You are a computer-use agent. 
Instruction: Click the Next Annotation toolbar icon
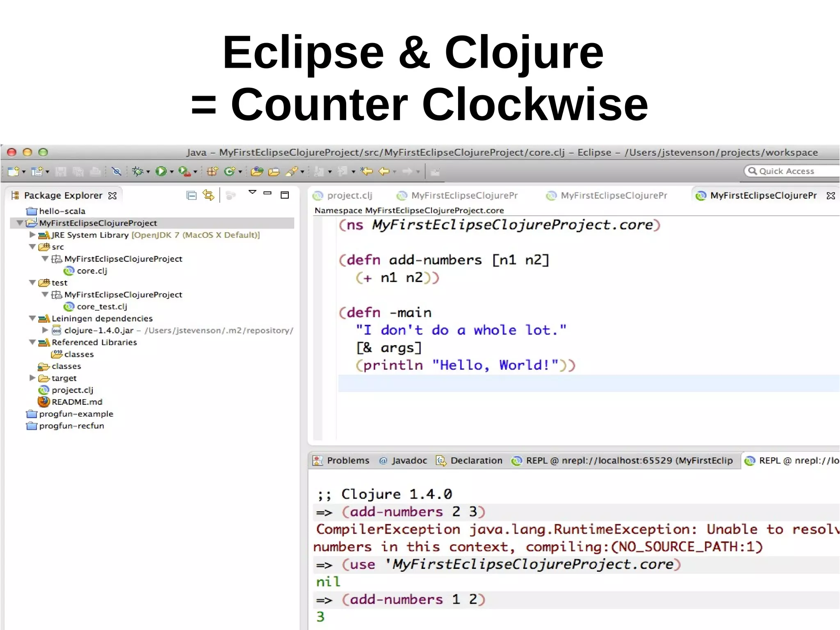tap(319, 172)
